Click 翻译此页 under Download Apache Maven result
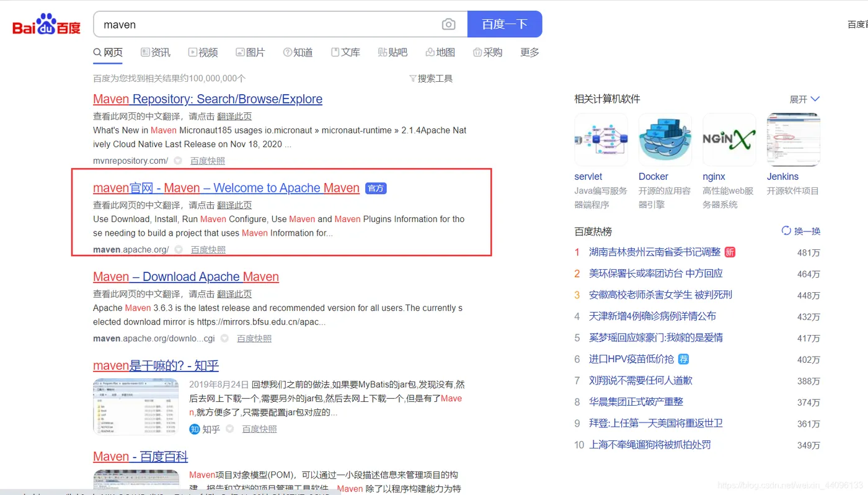 click(234, 293)
